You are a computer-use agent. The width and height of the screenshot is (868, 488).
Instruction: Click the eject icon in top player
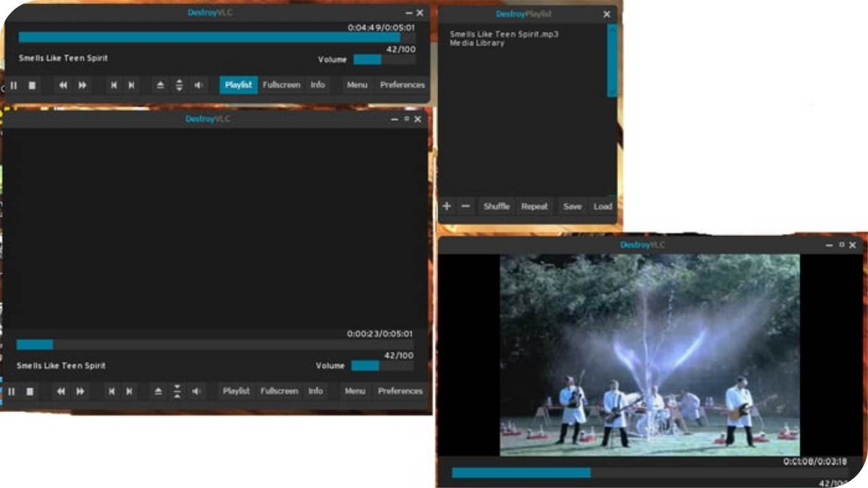click(161, 85)
